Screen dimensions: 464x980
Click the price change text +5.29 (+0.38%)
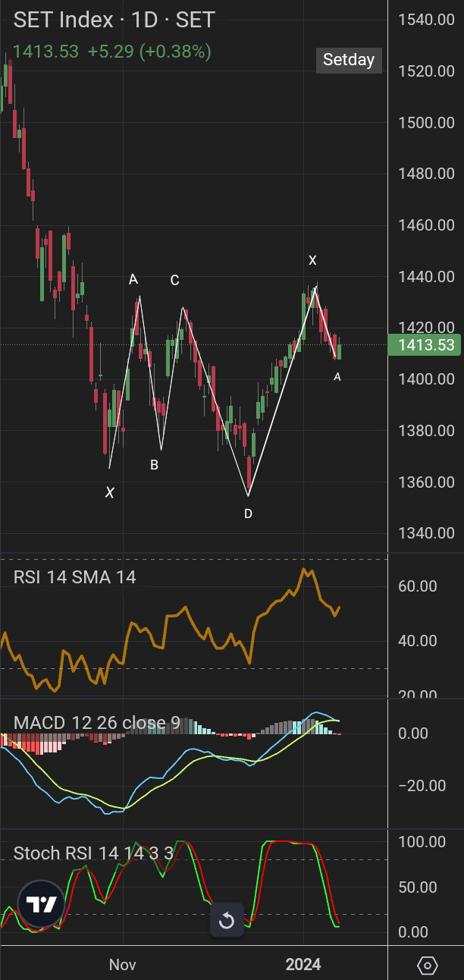[x=149, y=52]
